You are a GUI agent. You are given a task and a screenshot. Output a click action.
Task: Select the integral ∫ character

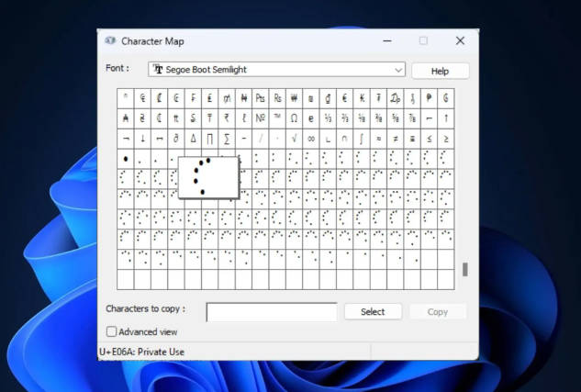pyautogui.click(x=362, y=139)
